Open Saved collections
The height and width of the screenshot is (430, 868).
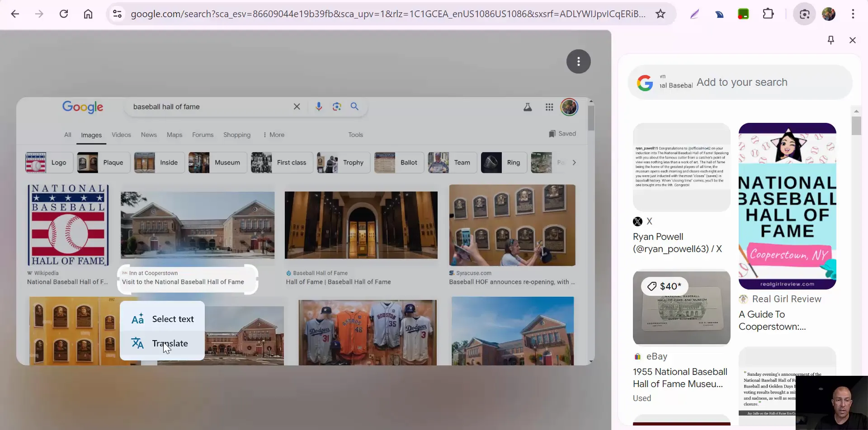click(x=562, y=134)
